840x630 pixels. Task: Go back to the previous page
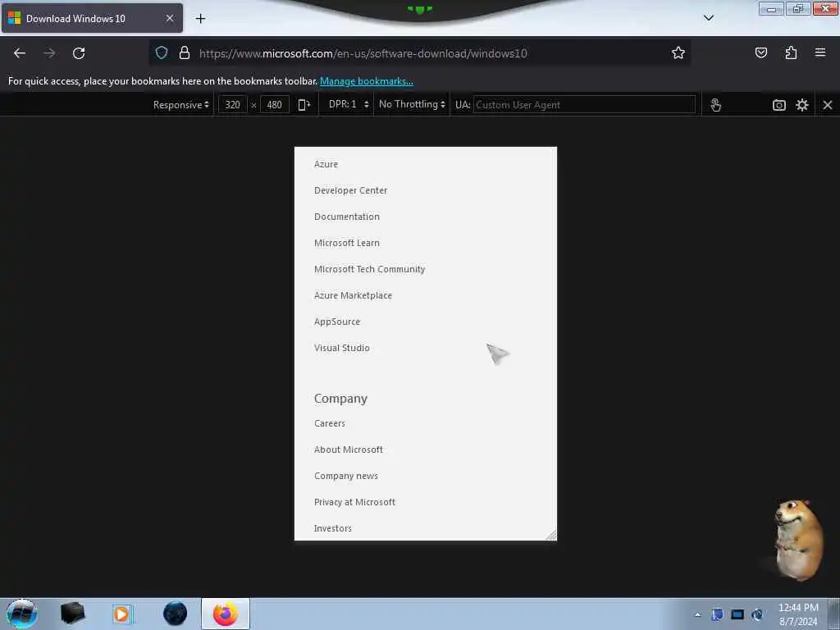pos(20,53)
